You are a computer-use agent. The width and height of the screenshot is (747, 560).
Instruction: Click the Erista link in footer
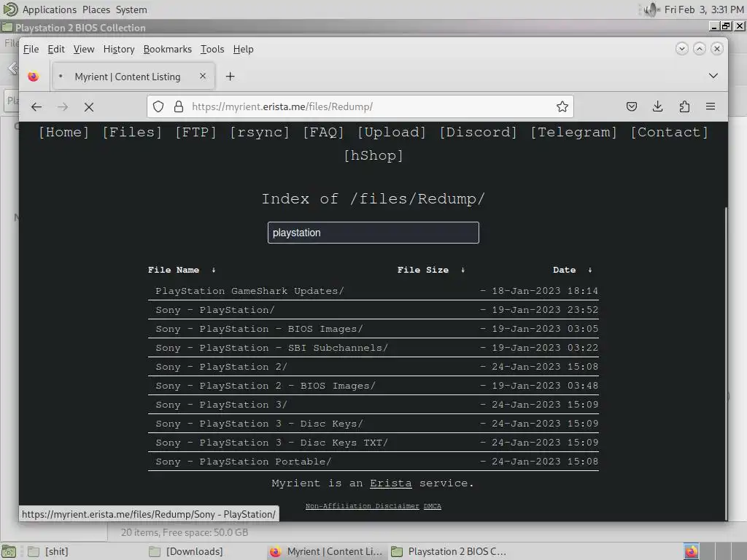[x=391, y=483]
